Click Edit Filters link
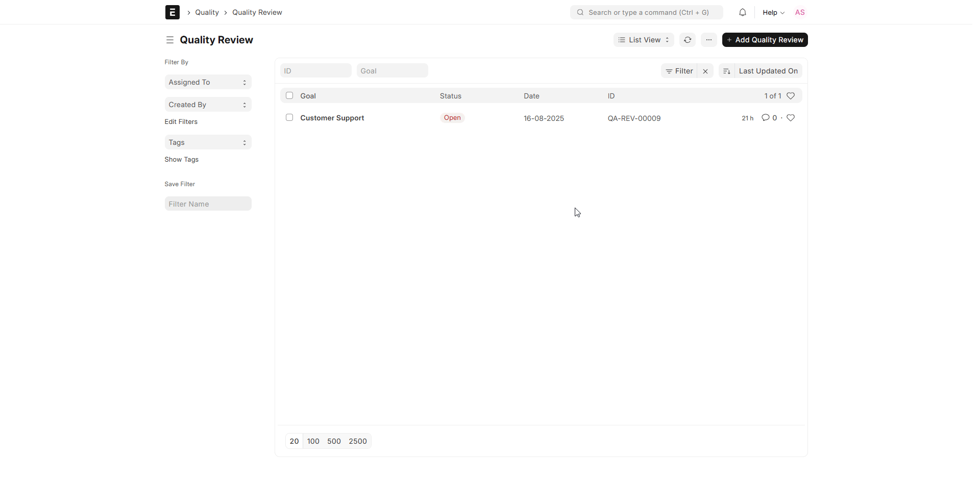Viewport: 980px width, 482px height. coord(181,122)
